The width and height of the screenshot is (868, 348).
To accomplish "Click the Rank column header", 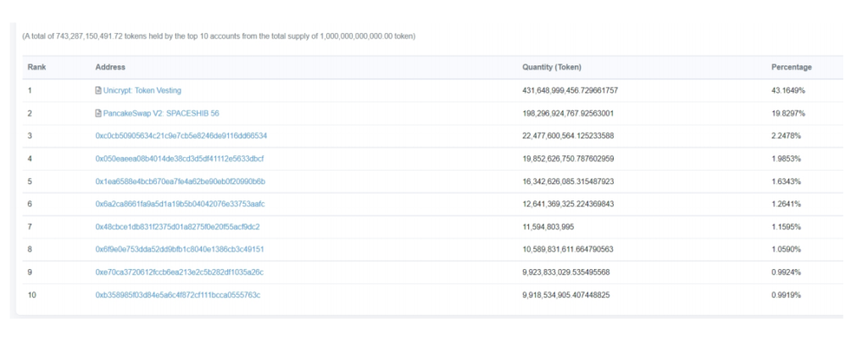I will pos(36,67).
